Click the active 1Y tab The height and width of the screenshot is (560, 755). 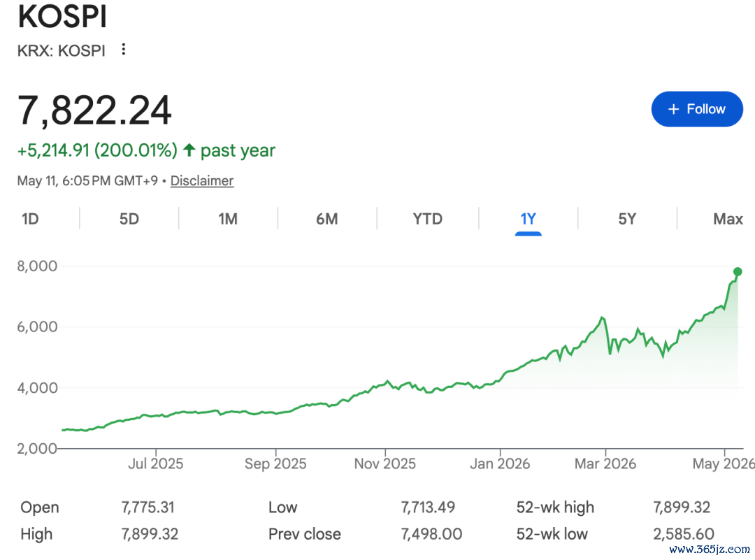pos(528,219)
